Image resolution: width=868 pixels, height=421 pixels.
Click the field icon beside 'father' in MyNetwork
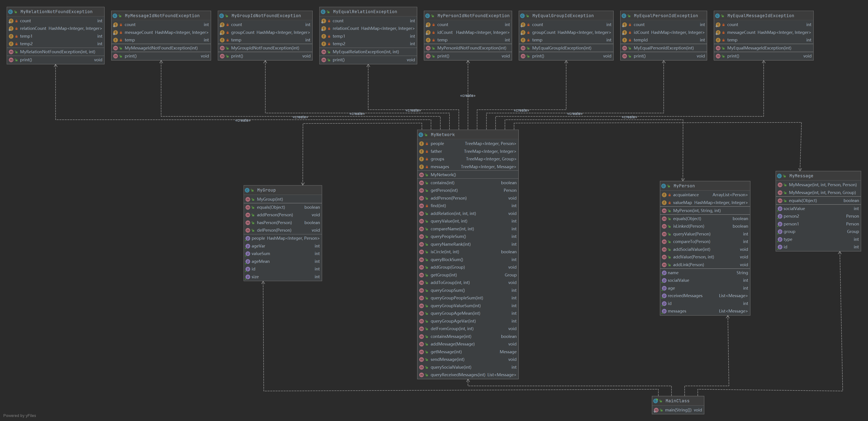click(x=421, y=152)
